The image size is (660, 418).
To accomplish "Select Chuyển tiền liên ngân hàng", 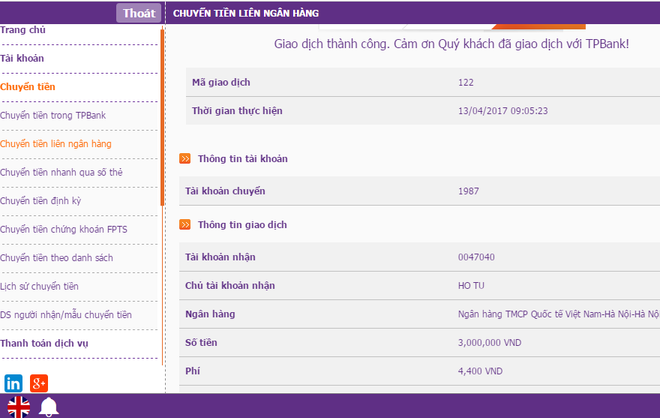I will point(56,144).
